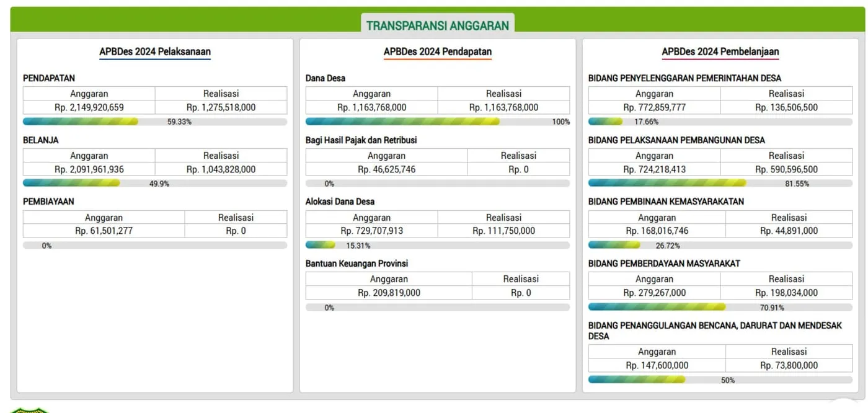Click BELANJA realisasi Rp. 1,043,828,000
The width and height of the screenshot is (868, 413).
tap(221, 169)
